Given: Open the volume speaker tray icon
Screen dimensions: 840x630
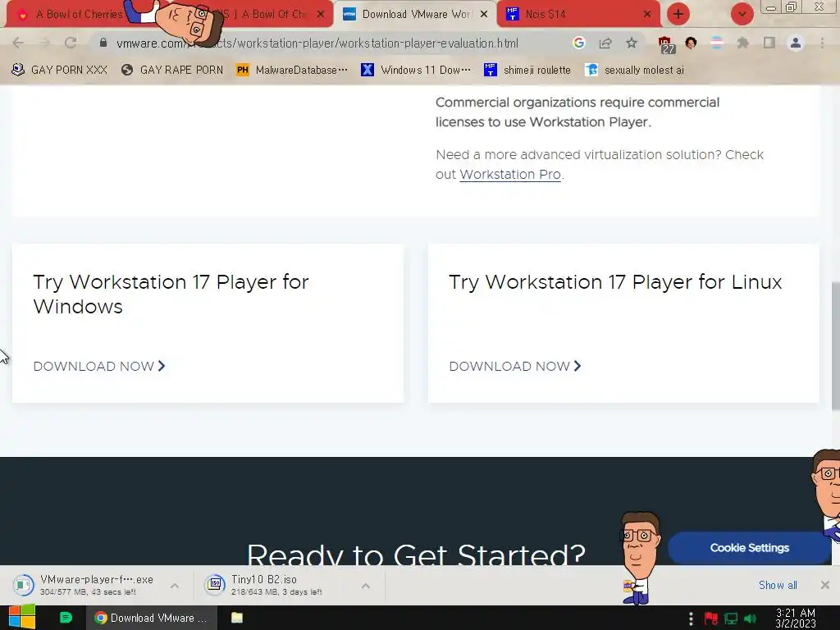Looking at the screenshot, I should click(750, 619).
